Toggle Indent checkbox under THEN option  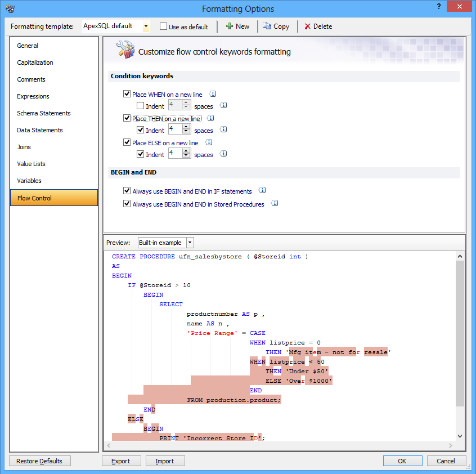point(140,130)
